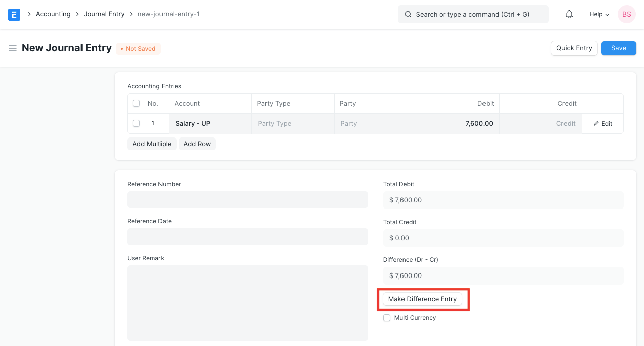Navigate to Journal Entry breadcrumb

pos(104,14)
